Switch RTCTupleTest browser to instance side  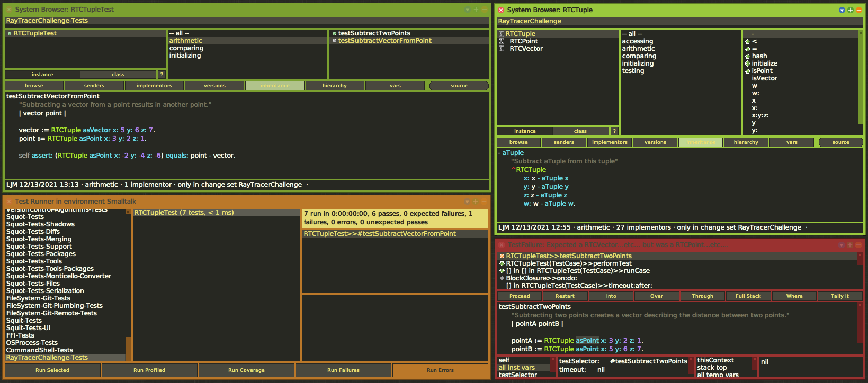click(42, 75)
